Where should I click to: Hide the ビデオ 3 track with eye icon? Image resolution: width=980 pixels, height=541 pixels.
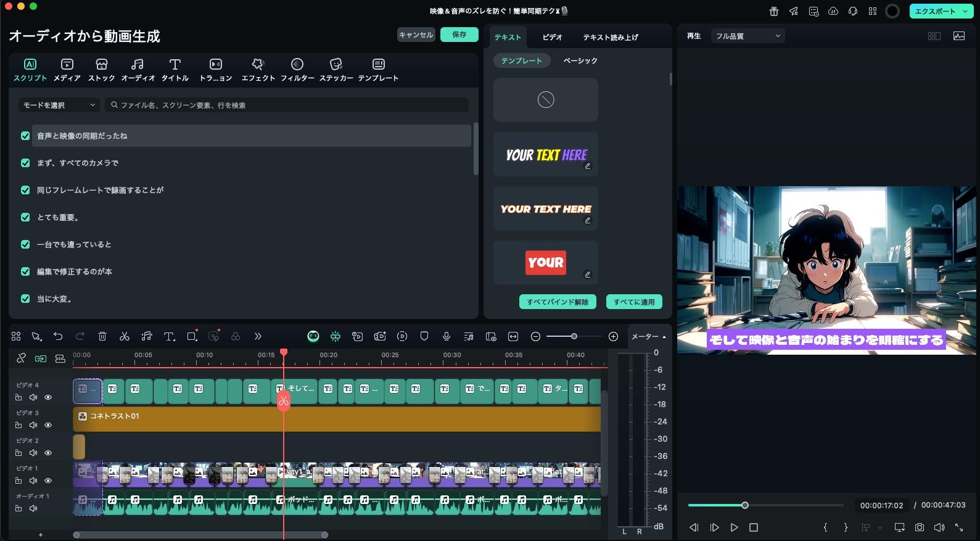[48, 425]
